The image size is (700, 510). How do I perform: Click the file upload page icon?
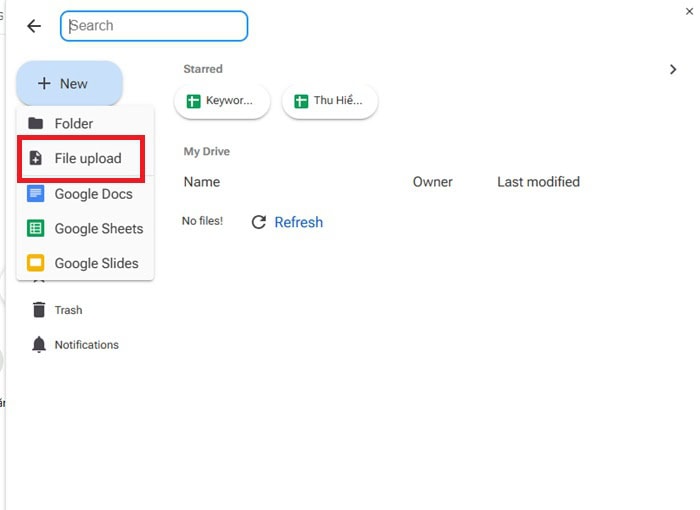click(x=36, y=158)
